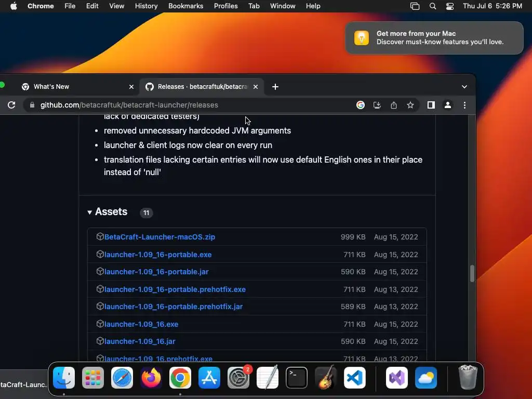Close the Releases betacraftuk tab
This screenshot has width=532, height=399.
click(256, 87)
